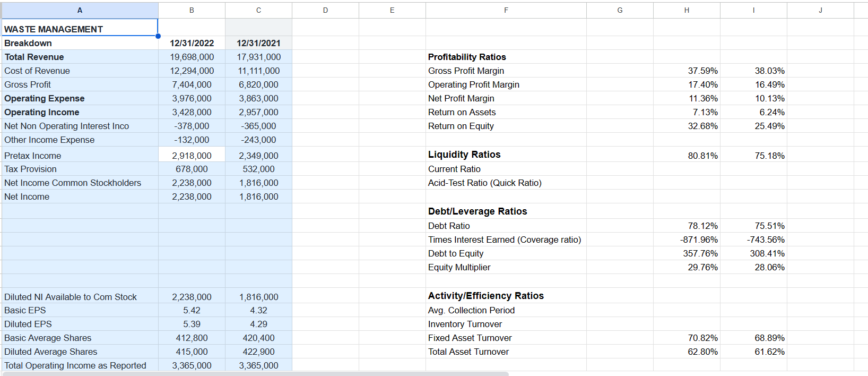Viewport: 868px width, 376px height.
Task: Click the Cost of Revenue label
Action: (37, 71)
